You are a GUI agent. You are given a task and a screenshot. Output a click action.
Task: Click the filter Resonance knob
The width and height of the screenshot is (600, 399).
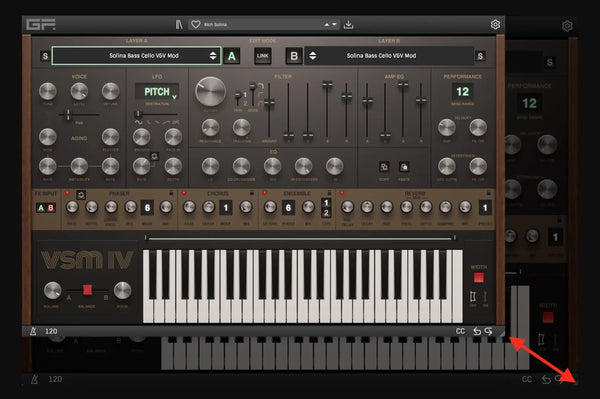tap(210, 127)
